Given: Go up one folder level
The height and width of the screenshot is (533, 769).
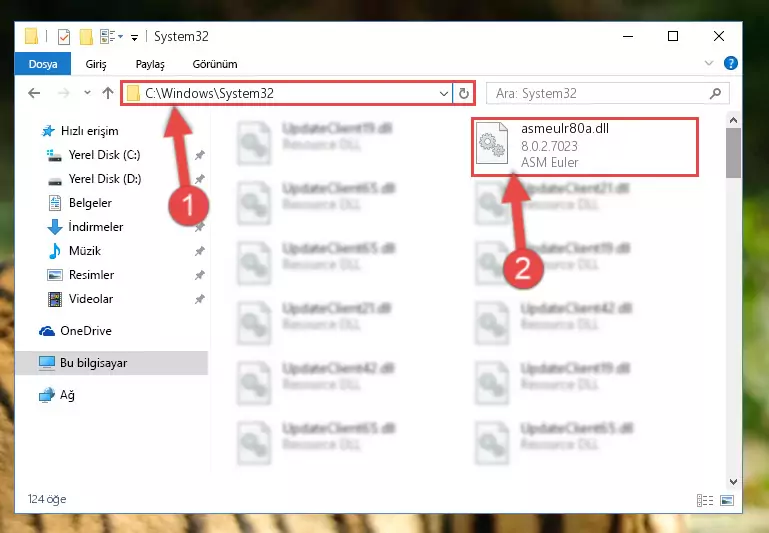Looking at the screenshot, I should [108, 93].
